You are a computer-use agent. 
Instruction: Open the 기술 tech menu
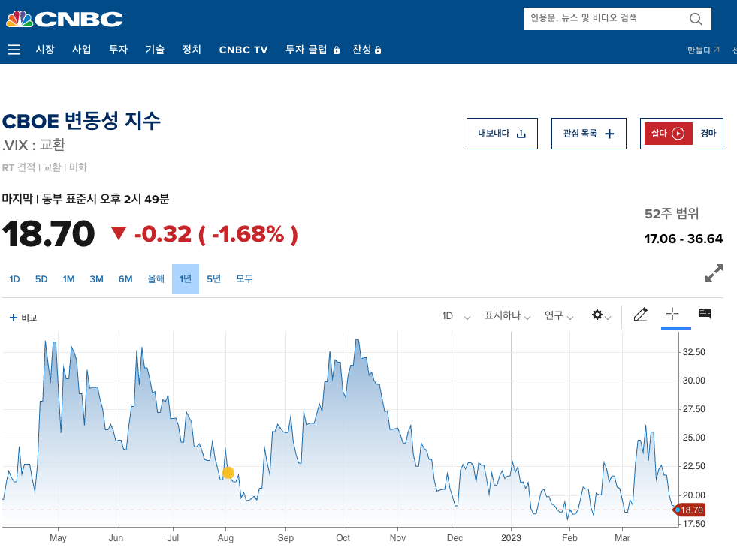click(155, 50)
